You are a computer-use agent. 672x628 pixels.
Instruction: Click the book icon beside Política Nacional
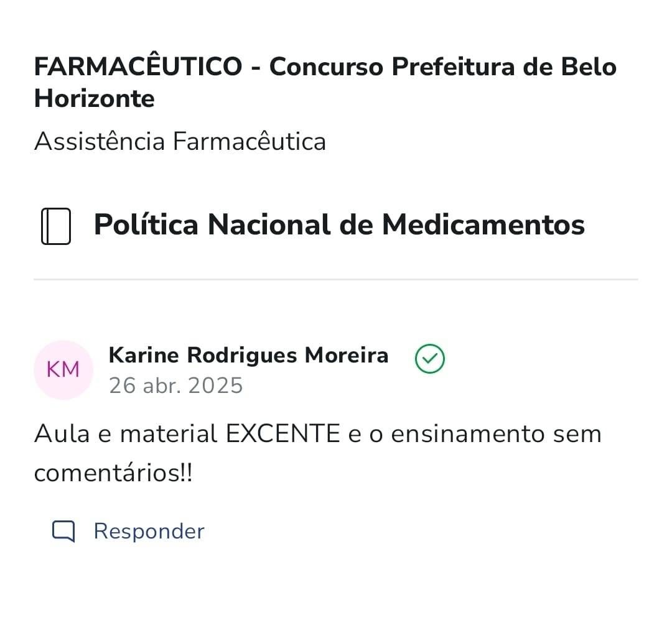55,226
